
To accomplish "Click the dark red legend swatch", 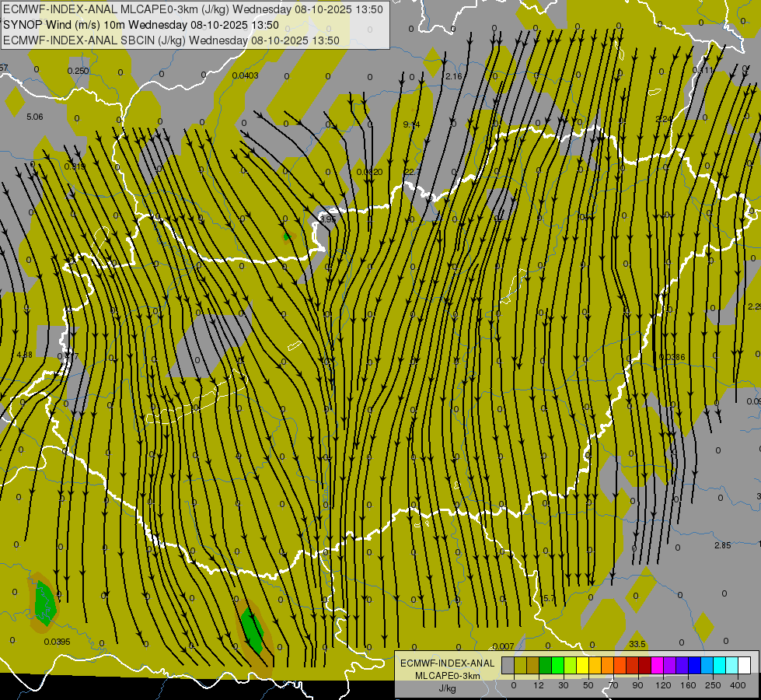I will pos(644,665).
